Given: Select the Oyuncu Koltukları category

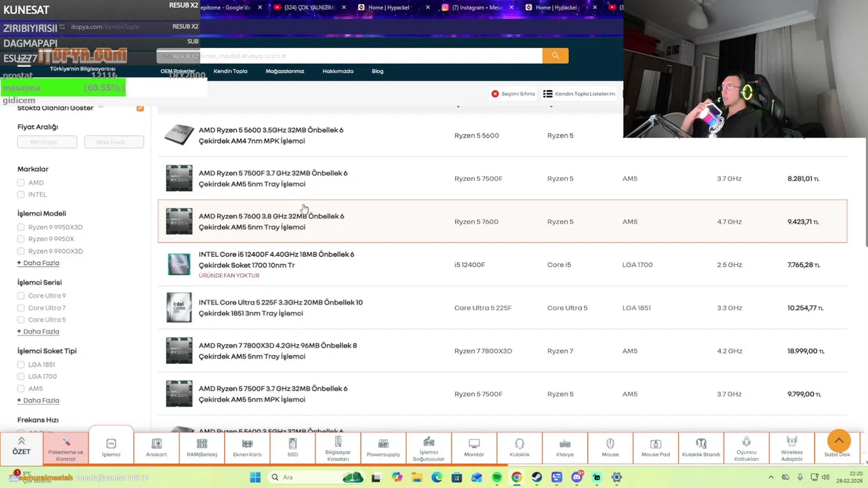Looking at the screenshot, I should [747, 447].
